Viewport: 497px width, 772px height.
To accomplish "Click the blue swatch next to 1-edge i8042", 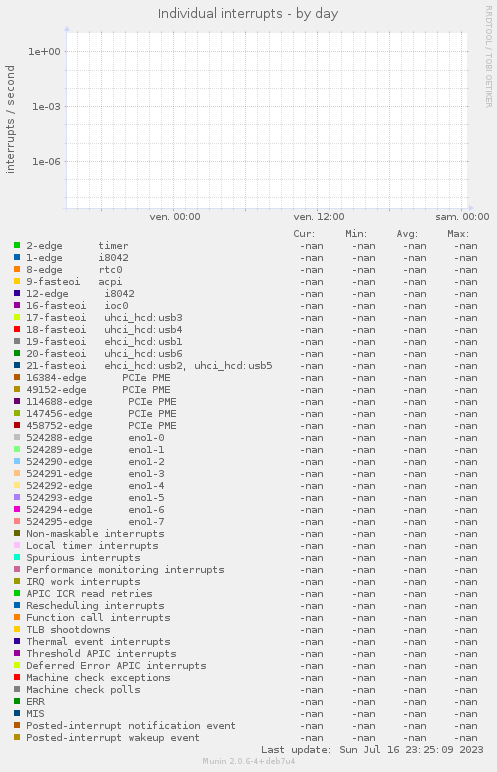I will pos(17,257).
